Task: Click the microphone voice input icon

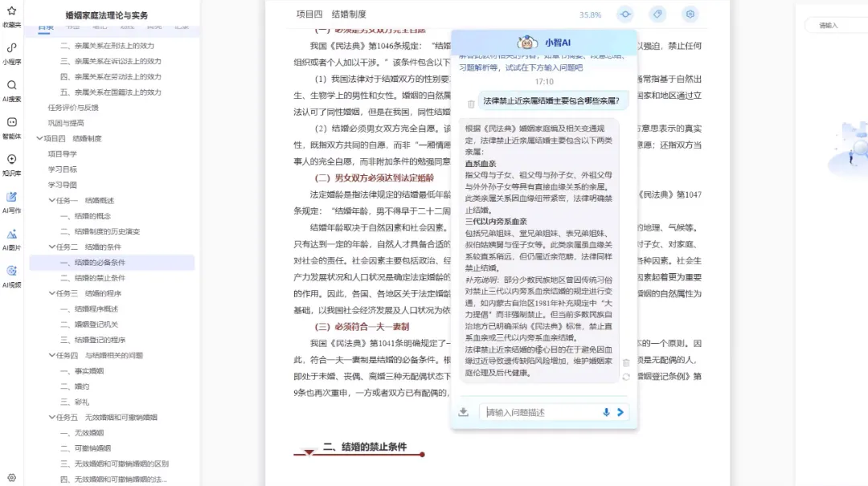Action: click(606, 412)
